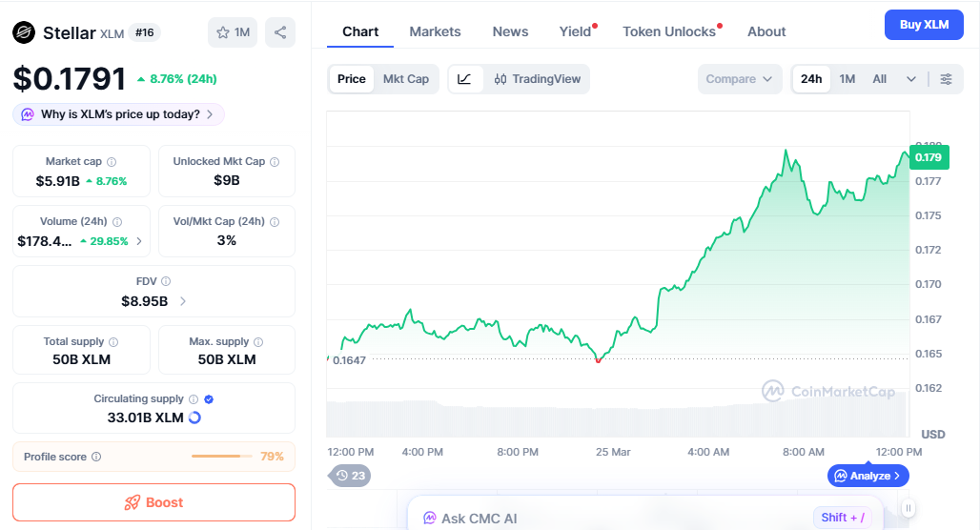980x530 pixels.
Task: Click Circulating supply info icon
Action: [194, 399]
